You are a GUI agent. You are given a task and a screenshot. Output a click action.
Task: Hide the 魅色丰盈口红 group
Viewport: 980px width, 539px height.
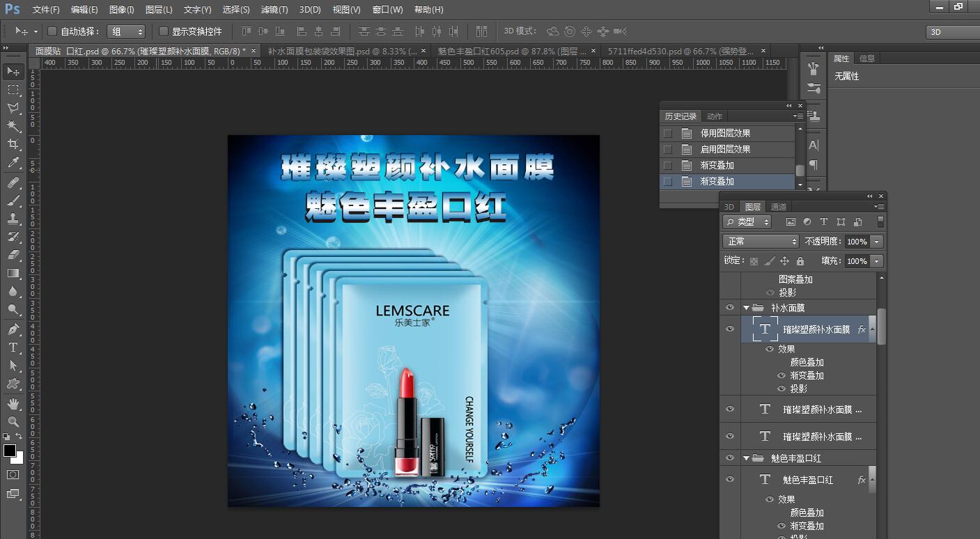pos(730,458)
